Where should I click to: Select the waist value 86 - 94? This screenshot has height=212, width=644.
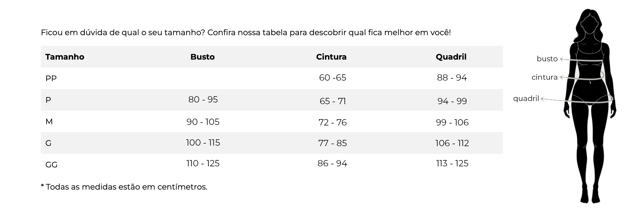[x=332, y=163]
